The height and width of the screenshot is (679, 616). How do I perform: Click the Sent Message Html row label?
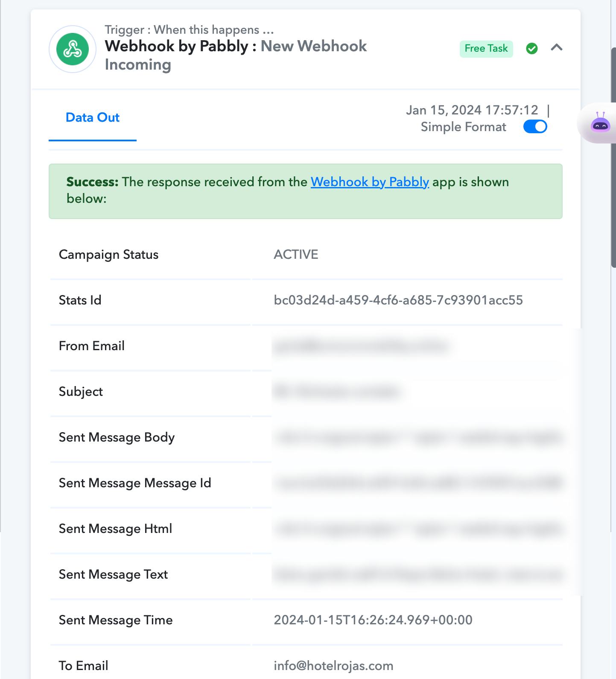pyautogui.click(x=115, y=529)
